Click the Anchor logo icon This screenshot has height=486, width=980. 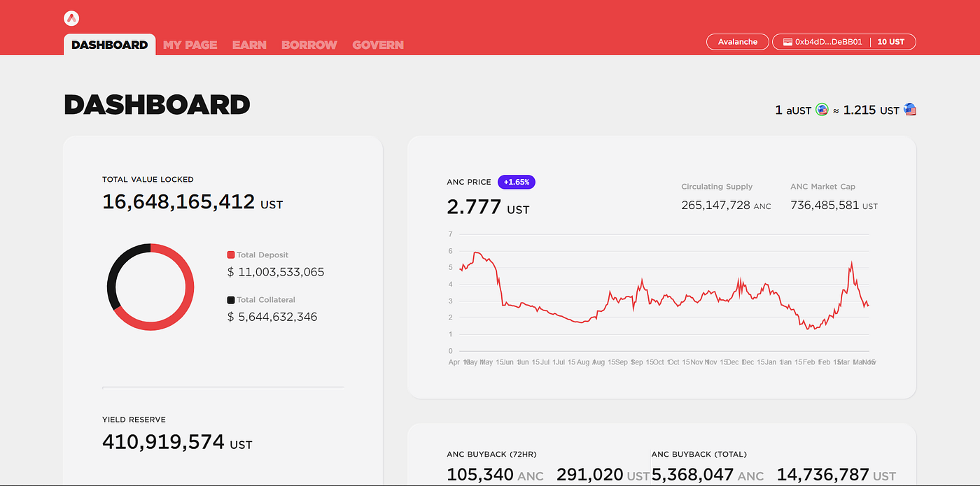[71, 19]
